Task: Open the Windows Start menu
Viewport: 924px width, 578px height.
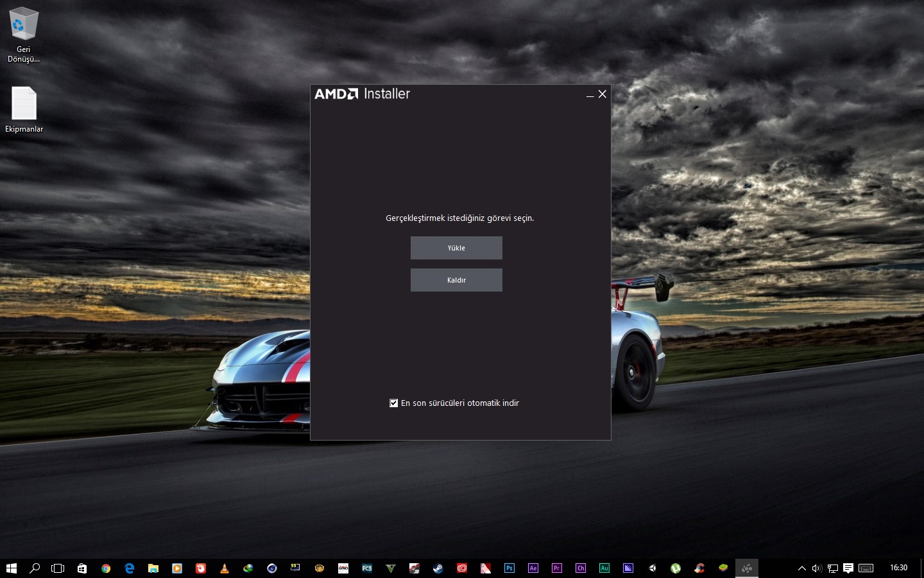Action: click(11, 568)
